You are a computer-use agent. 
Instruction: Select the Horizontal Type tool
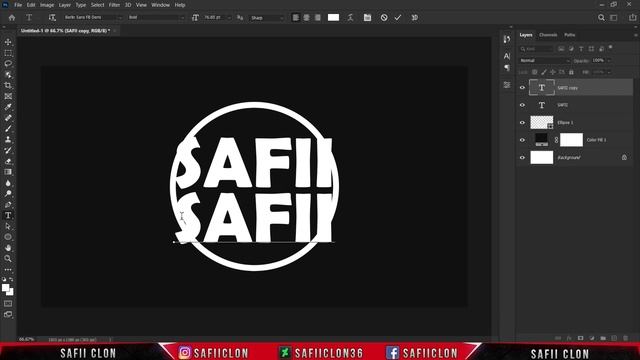coord(8,215)
